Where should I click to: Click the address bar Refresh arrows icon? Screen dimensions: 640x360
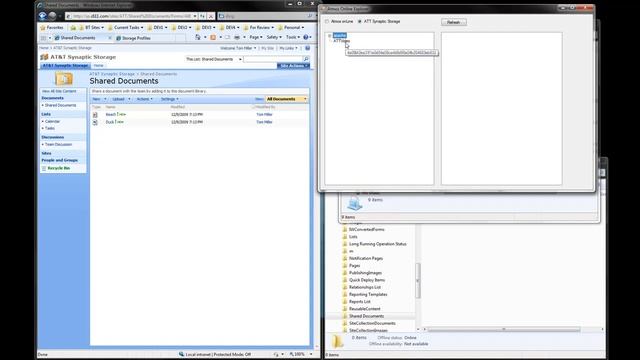(x=202, y=16)
